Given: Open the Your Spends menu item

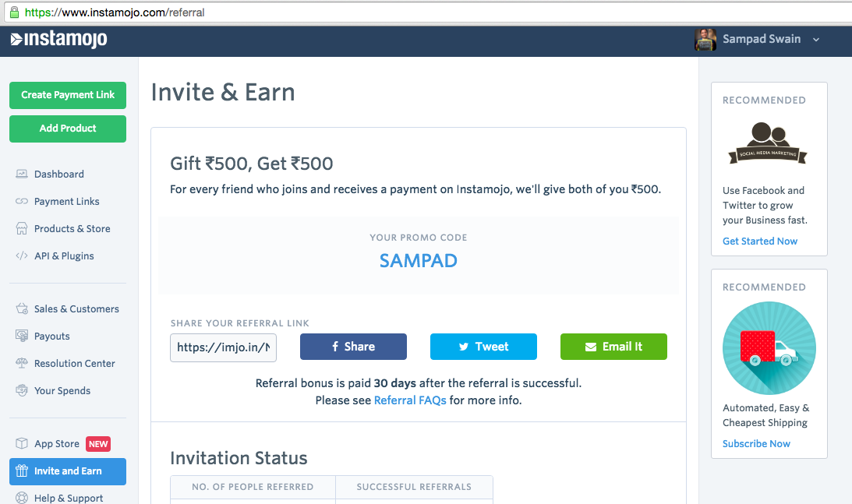Looking at the screenshot, I should (x=62, y=391).
